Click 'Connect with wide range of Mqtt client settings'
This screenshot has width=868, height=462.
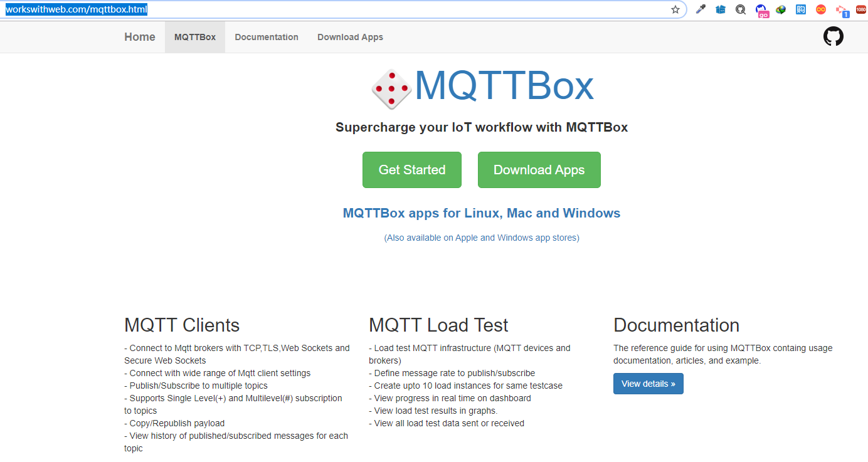[218, 373]
